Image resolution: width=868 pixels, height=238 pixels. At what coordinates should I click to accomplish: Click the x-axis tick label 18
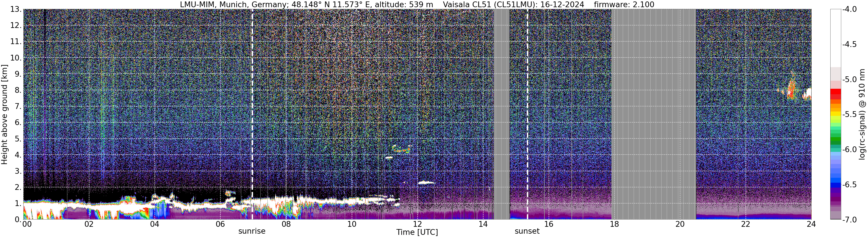click(x=614, y=224)
